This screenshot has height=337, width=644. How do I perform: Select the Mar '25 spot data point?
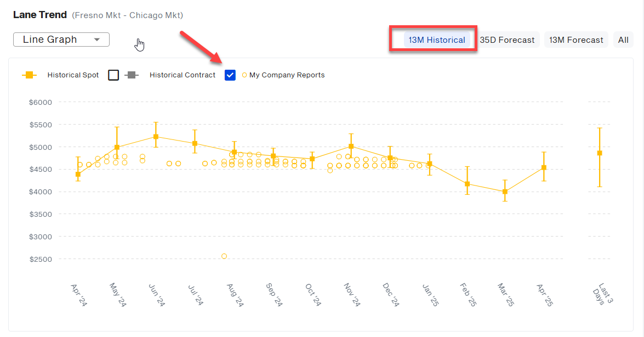click(505, 192)
